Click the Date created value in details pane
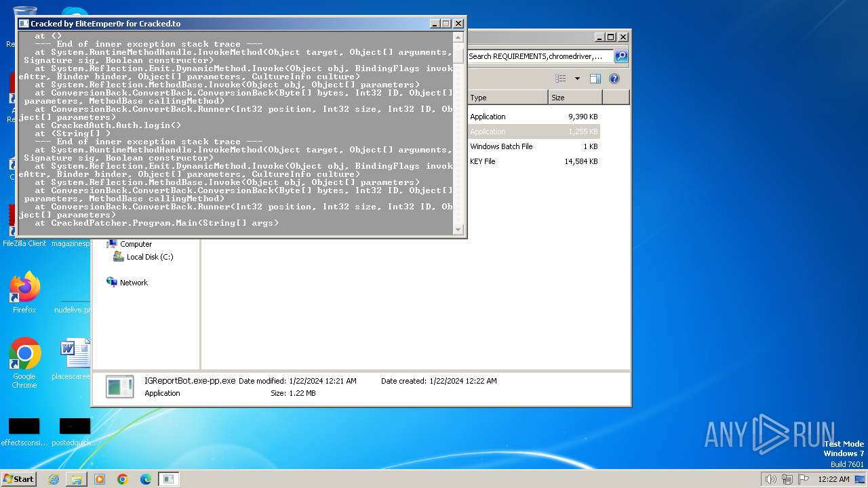The width and height of the screenshot is (868, 488). click(463, 381)
